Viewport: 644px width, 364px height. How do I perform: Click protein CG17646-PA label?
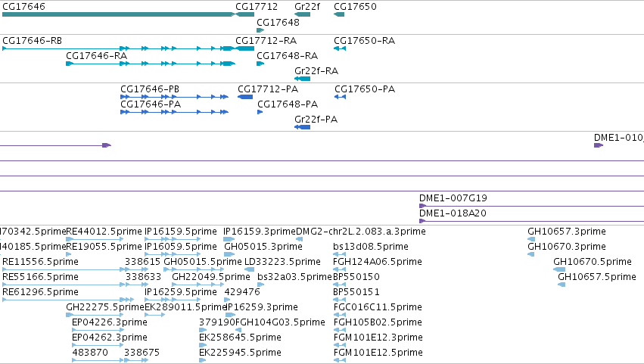pos(151,104)
